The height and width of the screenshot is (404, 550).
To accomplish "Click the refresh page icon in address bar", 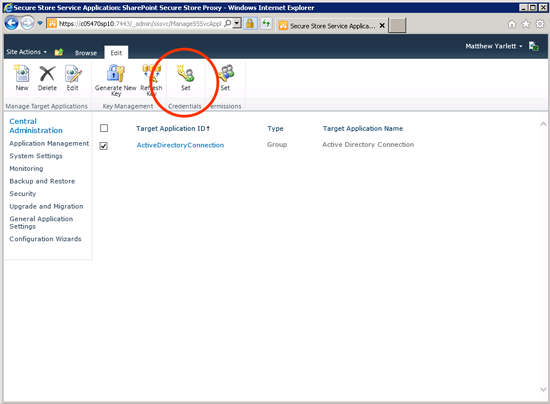I will point(266,23).
